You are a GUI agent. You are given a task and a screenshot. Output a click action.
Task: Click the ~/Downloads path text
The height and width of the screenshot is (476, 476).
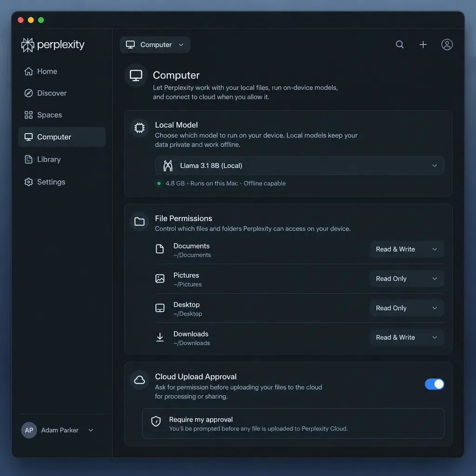[192, 343]
